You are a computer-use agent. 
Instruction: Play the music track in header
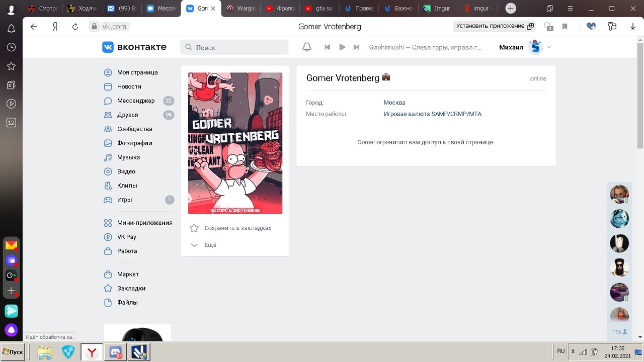click(342, 47)
